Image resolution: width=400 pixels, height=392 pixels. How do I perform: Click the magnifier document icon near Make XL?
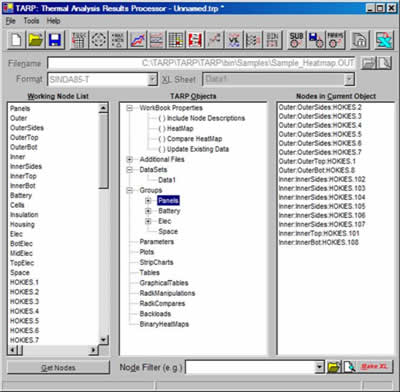349,367
